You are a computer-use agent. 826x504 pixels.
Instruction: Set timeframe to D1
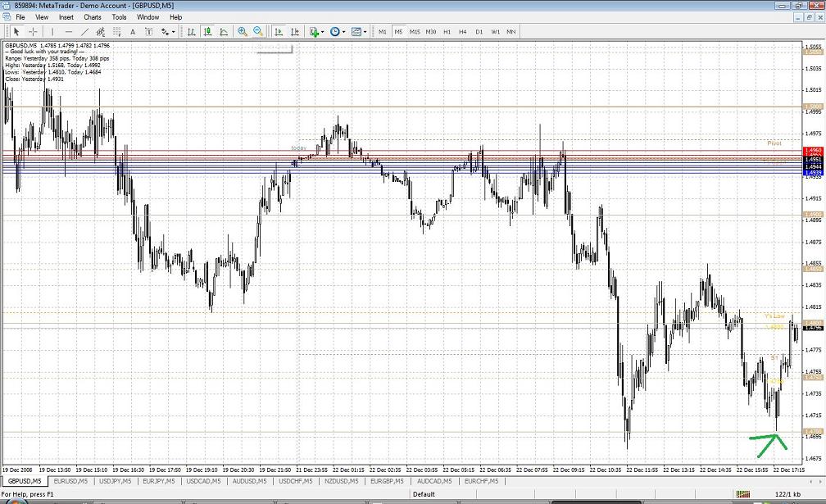tap(479, 32)
